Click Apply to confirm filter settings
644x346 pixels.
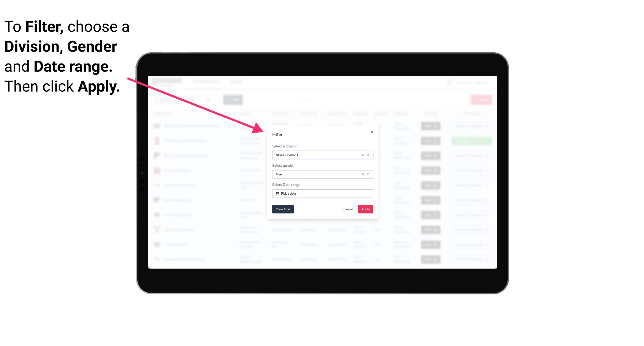click(x=365, y=209)
